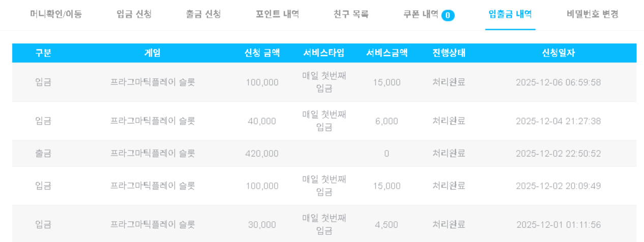
Task: Select the 입출금 내역 tab
Action: [x=510, y=14]
